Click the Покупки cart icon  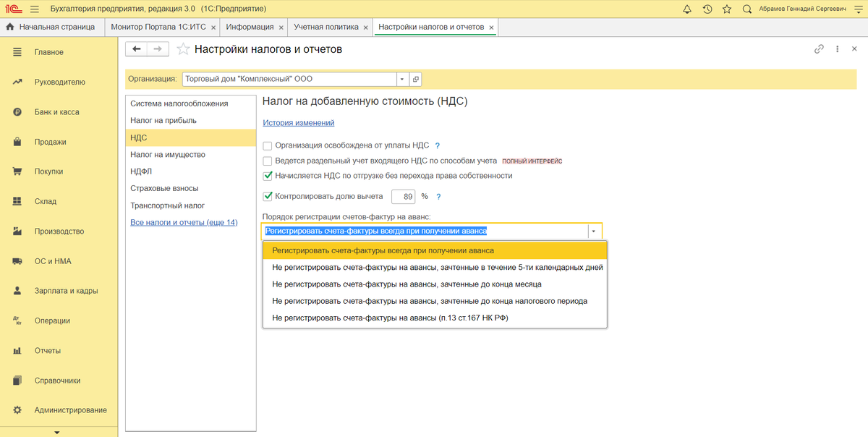17,171
